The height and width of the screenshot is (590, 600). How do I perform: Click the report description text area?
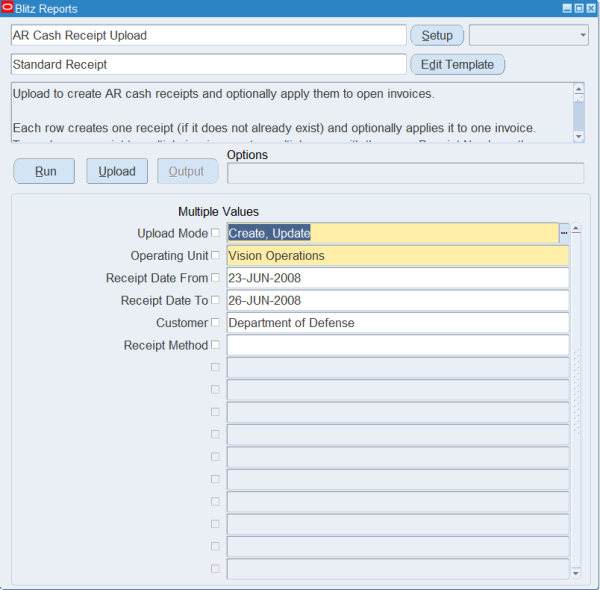292,112
